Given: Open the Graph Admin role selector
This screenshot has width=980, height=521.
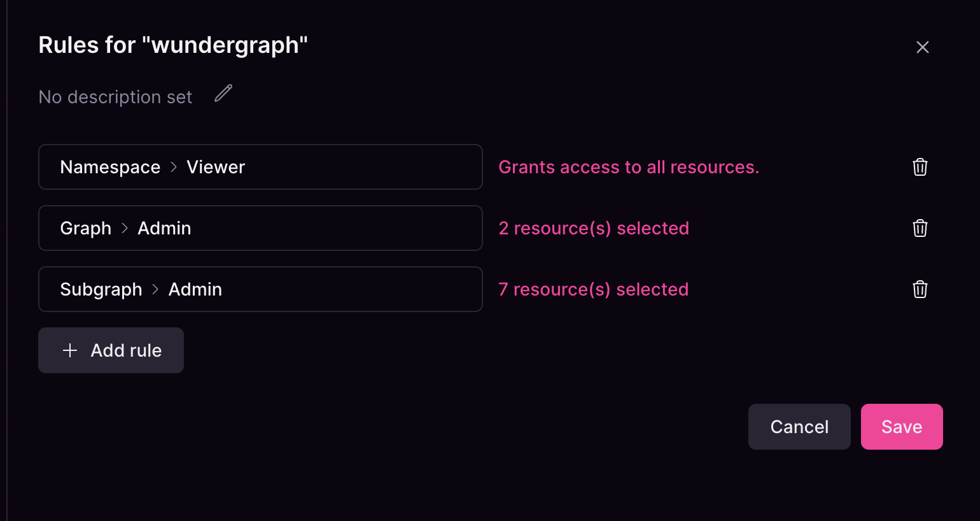Looking at the screenshot, I should [260, 228].
